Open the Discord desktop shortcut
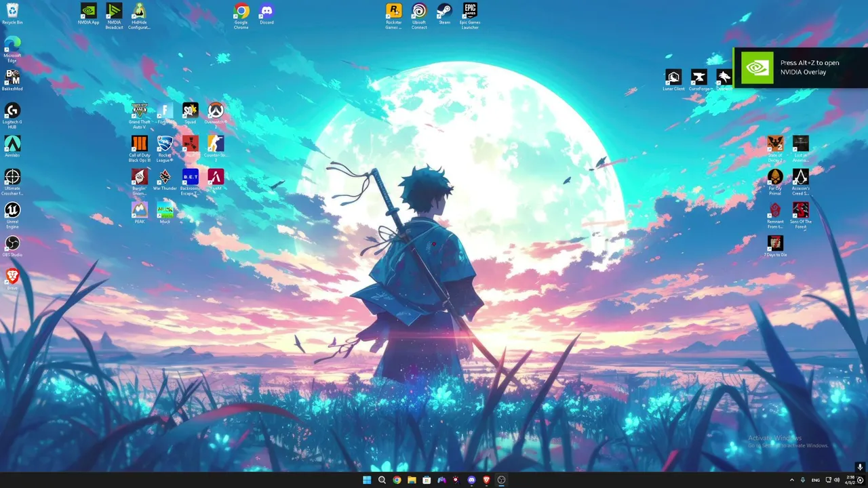Screen dimensions: 868x488 (267, 14)
